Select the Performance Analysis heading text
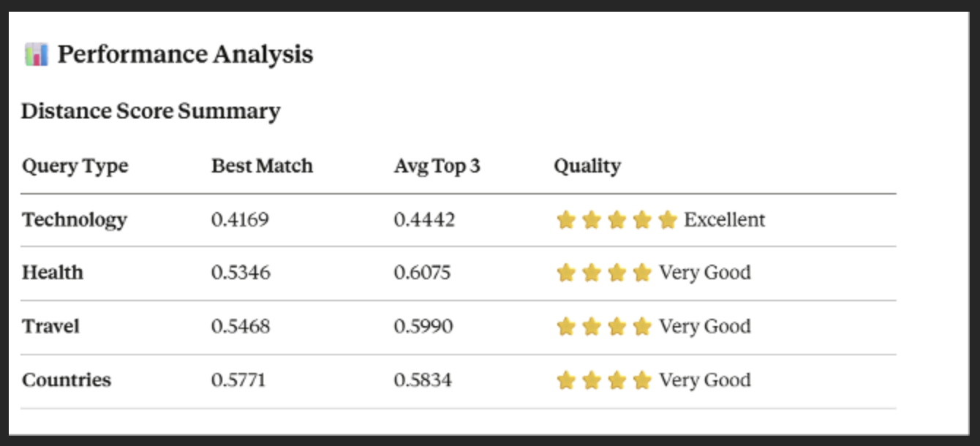This screenshot has width=980, height=446. [185, 55]
